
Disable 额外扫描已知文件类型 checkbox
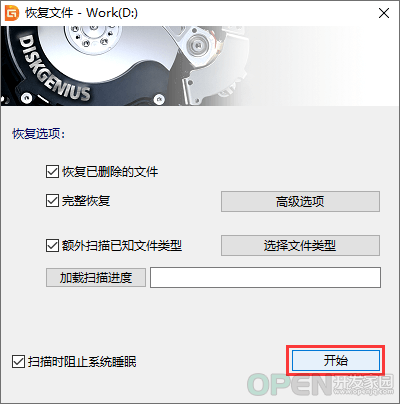pos(52,246)
